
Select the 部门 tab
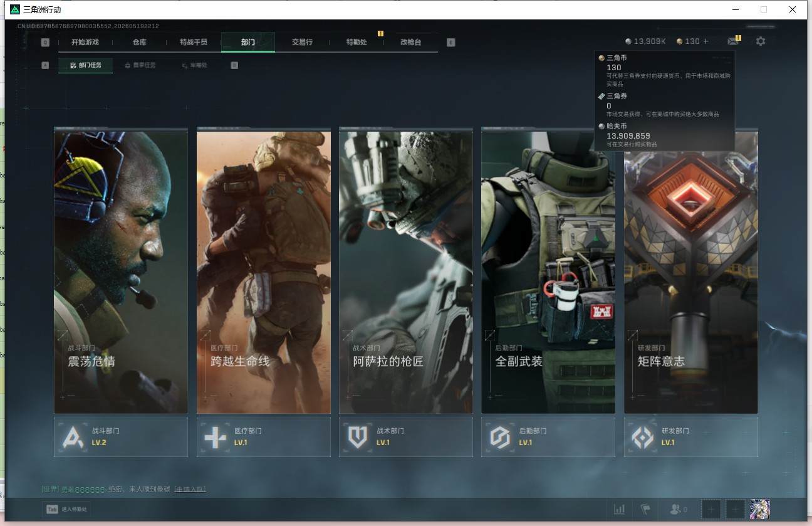tap(248, 42)
